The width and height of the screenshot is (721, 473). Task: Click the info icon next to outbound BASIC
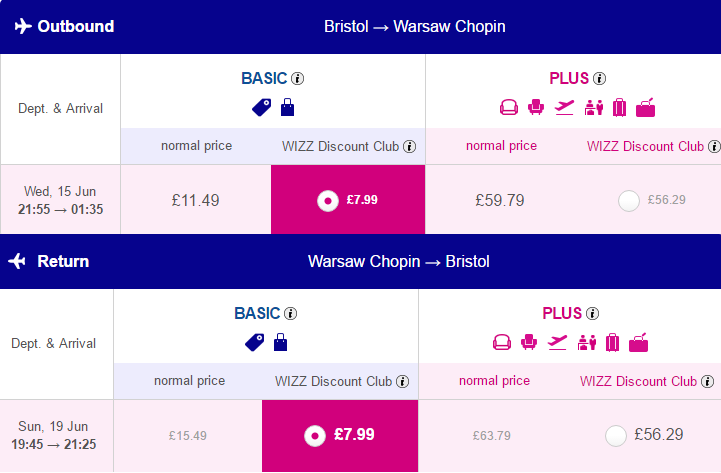[x=298, y=79]
